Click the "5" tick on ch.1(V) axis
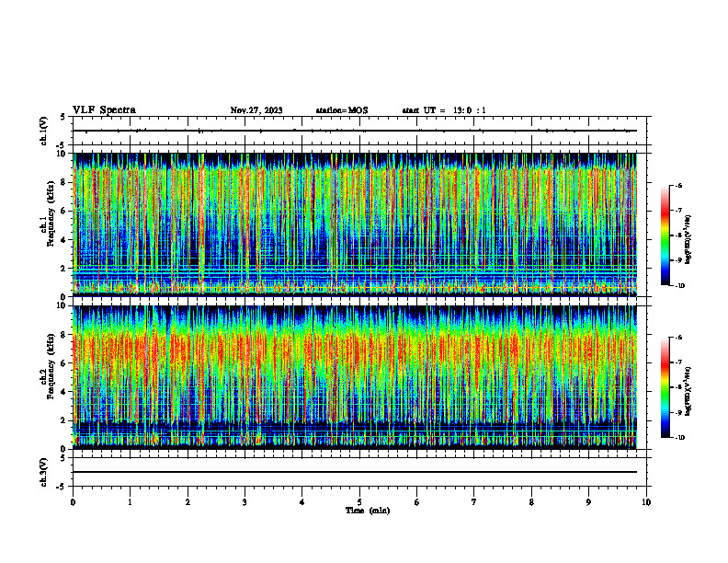This screenshot has width=728, height=563. (64, 117)
